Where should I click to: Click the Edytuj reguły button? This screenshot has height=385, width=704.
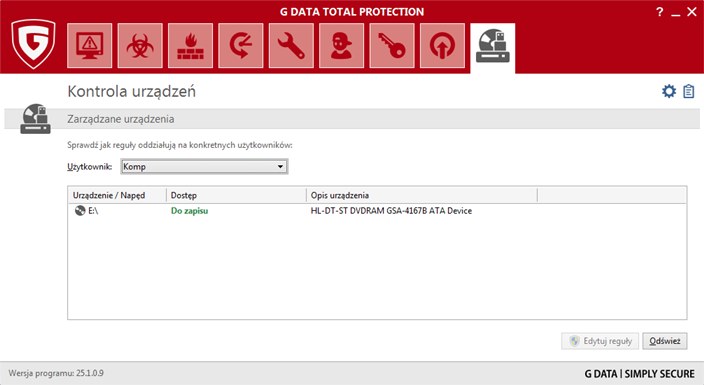tap(600, 341)
